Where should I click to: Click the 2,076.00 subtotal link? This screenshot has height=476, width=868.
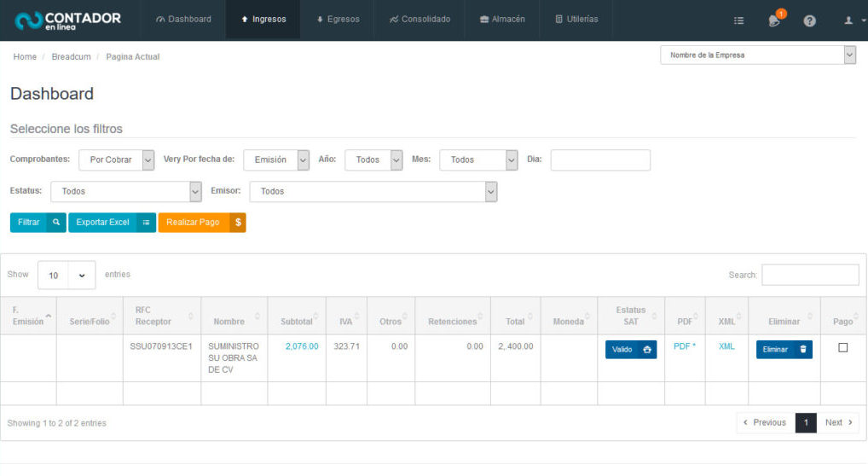click(x=302, y=346)
